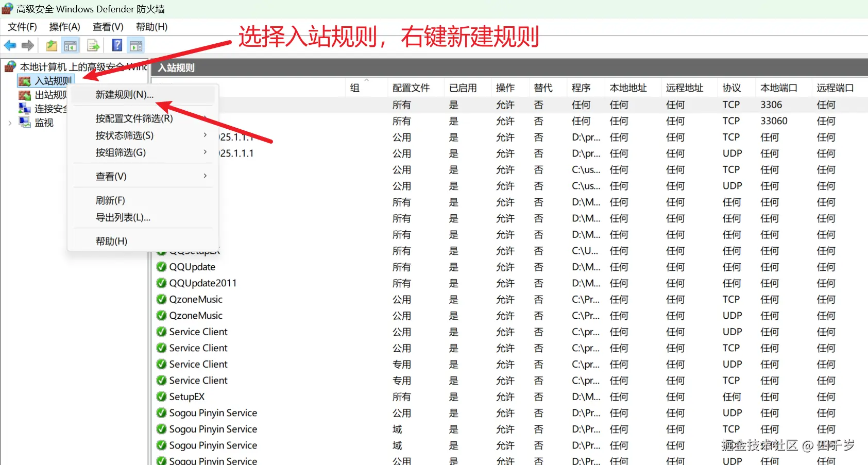The image size is (868, 465).
Task: Choose 刷新(F) in the context menu
Action: pos(143,200)
